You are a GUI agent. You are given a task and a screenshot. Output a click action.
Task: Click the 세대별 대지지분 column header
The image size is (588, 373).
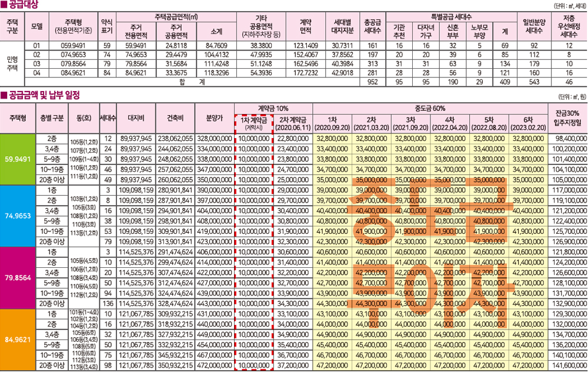click(342, 26)
